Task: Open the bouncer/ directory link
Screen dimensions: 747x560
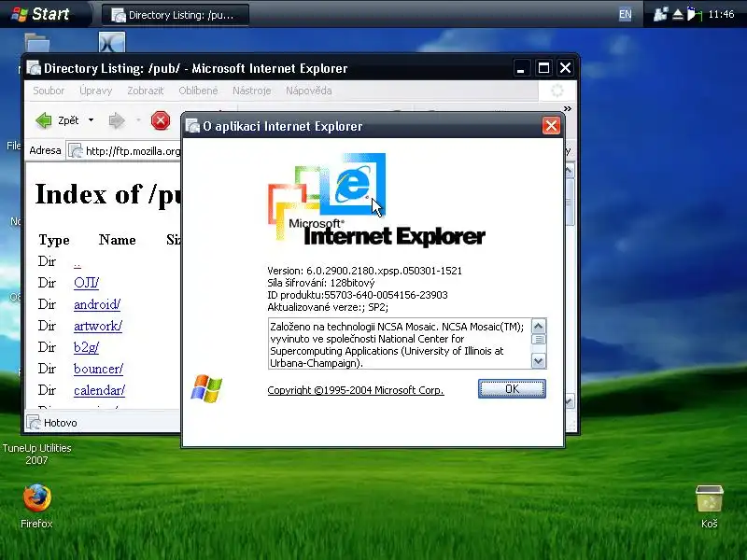Action: point(98,369)
